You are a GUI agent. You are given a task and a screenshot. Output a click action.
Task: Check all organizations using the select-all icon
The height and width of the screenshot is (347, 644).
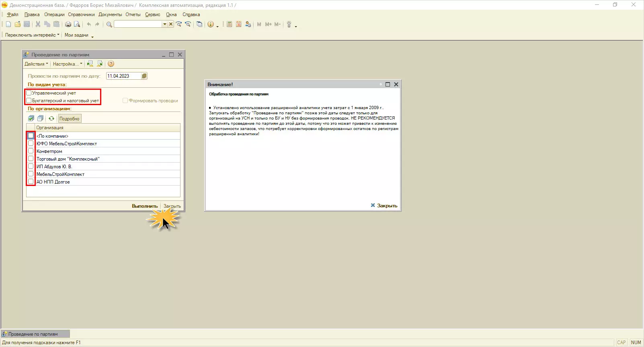[x=31, y=118]
